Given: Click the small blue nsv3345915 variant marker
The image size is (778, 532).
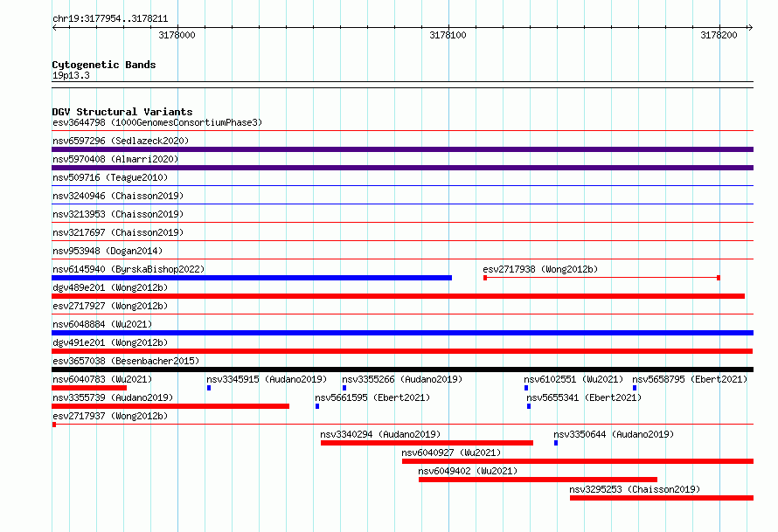Looking at the screenshot, I should pyautogui.click(x=209, y=388).
